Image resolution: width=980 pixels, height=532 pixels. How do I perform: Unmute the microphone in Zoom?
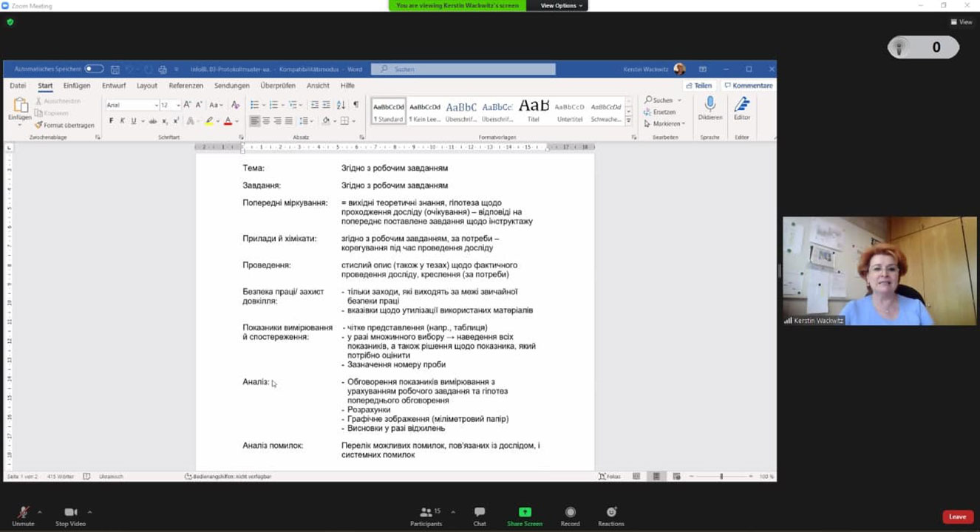pyautogui.click(x=23, y=515)
